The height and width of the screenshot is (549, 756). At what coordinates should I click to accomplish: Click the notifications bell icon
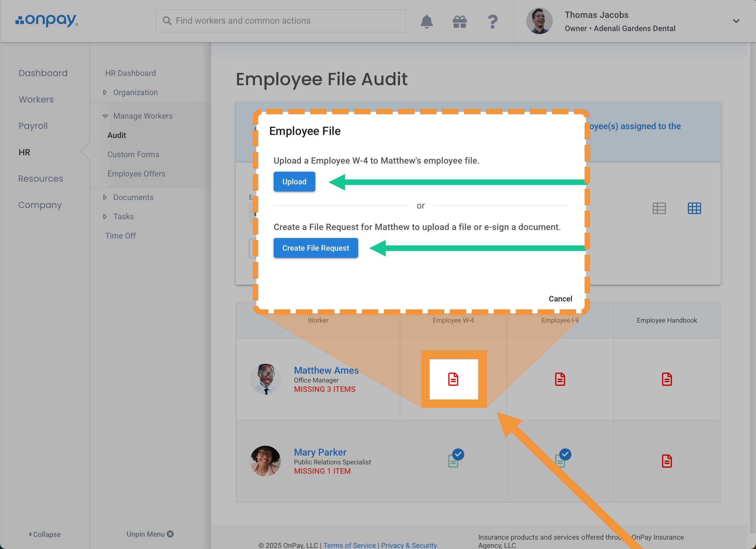coord(426,21)
